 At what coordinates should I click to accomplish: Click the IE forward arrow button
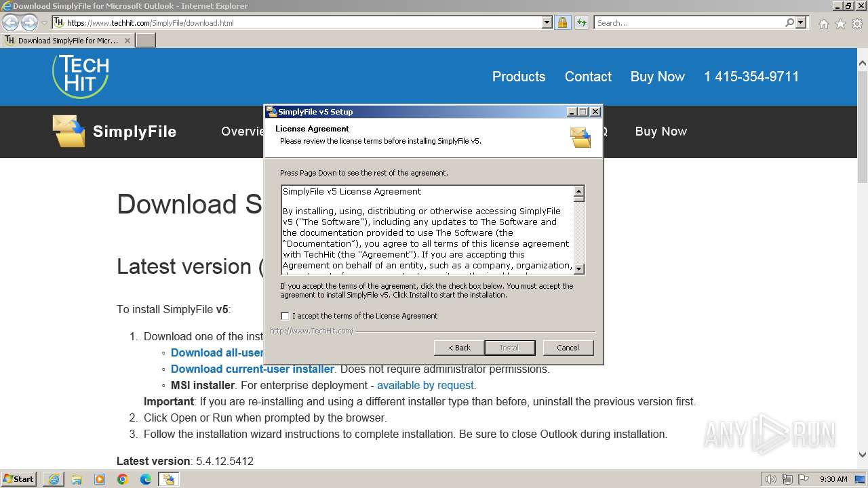(x=29, y=22)
